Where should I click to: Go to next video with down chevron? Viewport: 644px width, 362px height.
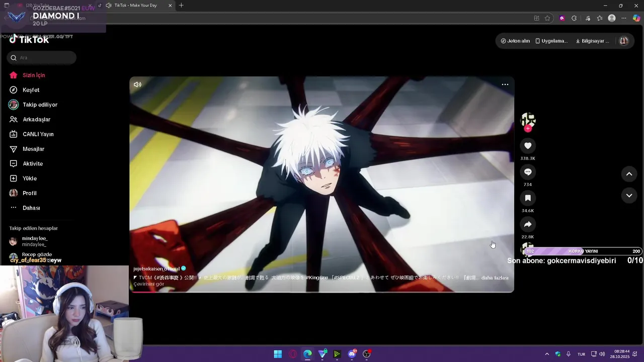point(629,195)
